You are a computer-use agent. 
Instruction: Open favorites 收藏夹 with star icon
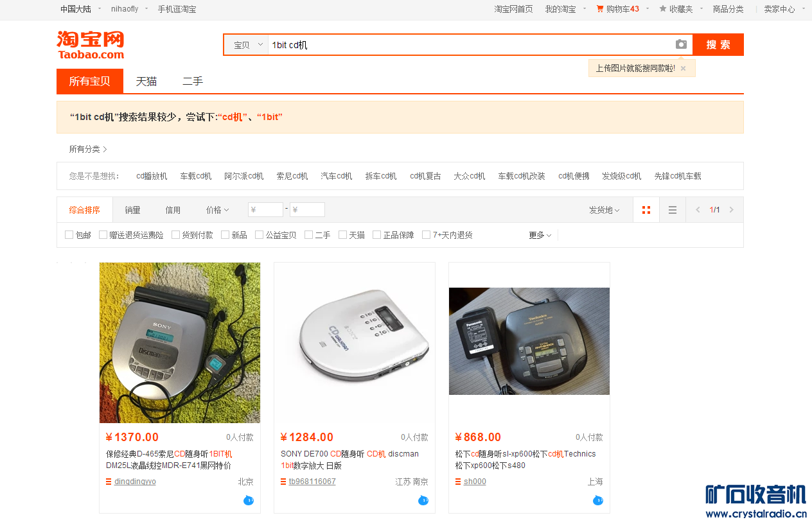[x=676, y=9]
